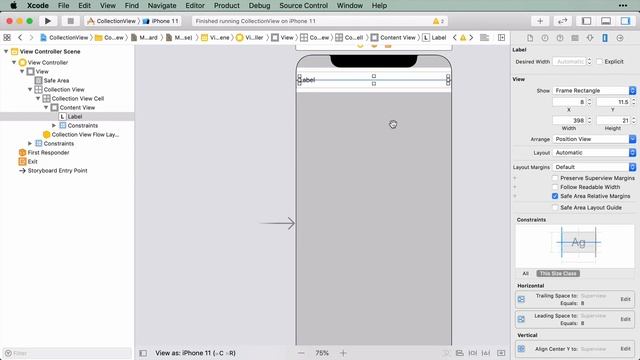Expand Constraints under Content View
This screenshot has width=640, height=360.
[54, 125]
